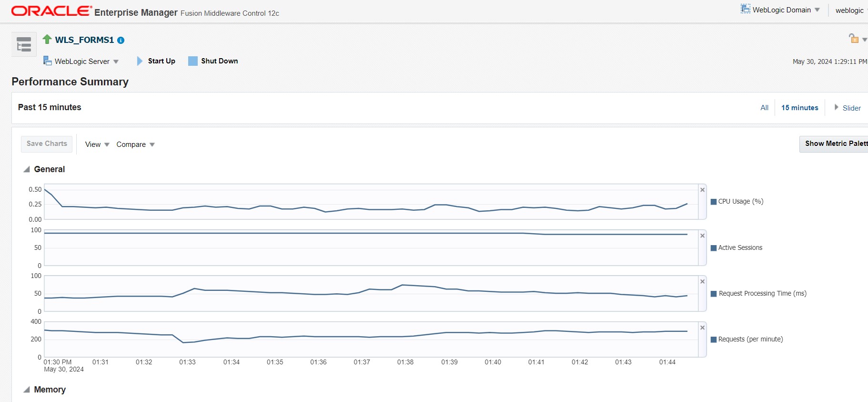Click the Past 15 minutes heading

point(50,107)
